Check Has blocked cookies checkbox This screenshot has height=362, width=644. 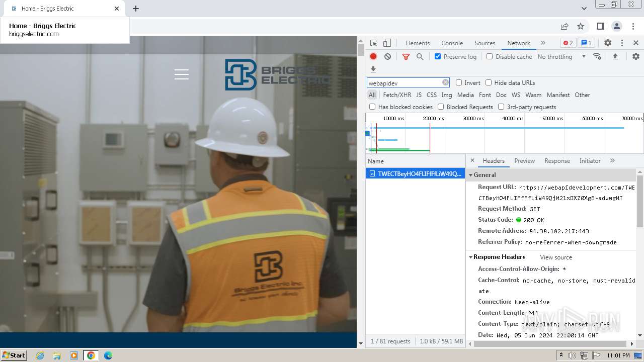click(x=372, y=107)
